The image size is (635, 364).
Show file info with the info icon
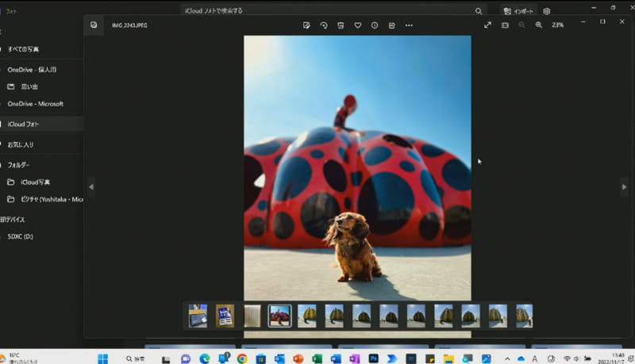coord(375,25)
